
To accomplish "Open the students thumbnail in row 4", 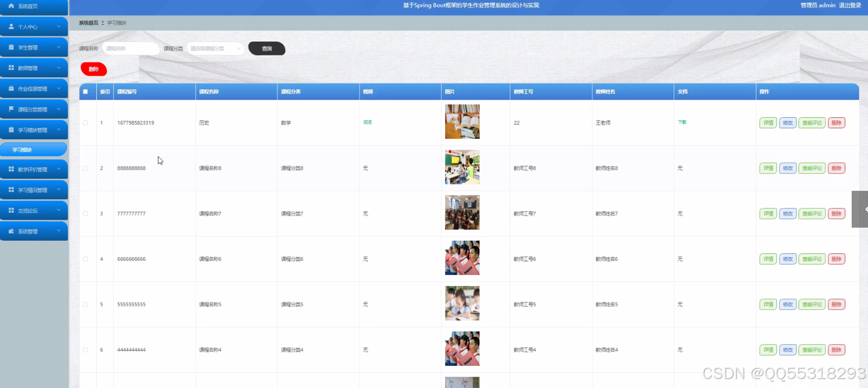I will coord(462,258).
